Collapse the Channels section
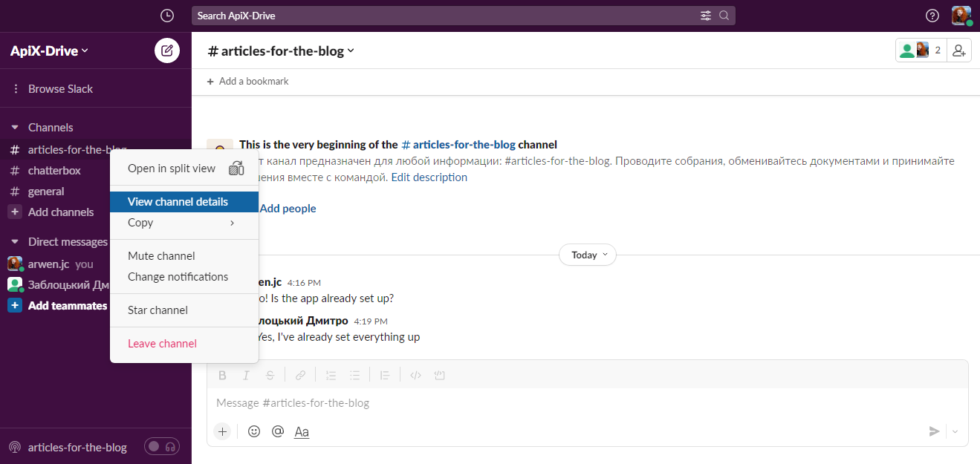The image size is (980, 464). point(15,128)
